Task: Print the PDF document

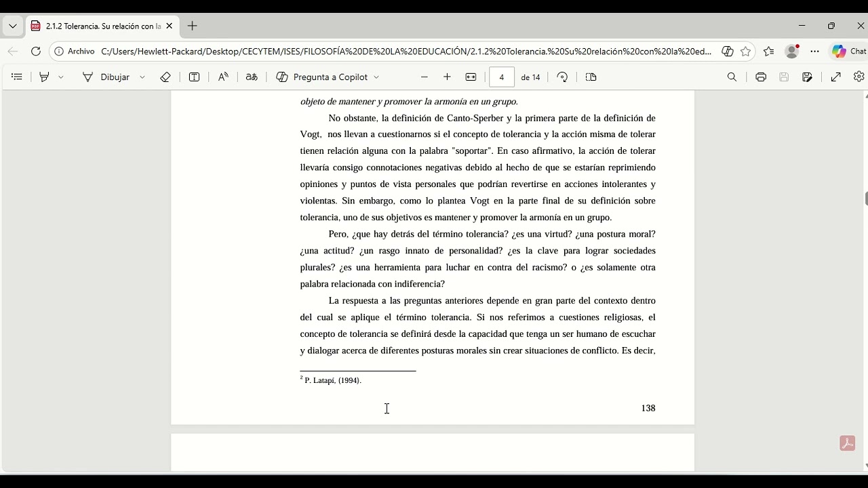Action: 761,77
